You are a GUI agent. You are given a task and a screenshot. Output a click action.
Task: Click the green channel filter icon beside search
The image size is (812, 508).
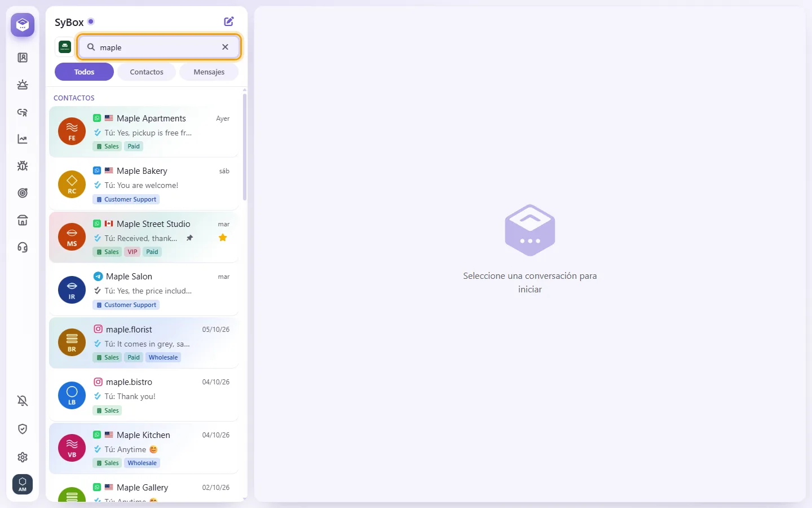(65, 47)
